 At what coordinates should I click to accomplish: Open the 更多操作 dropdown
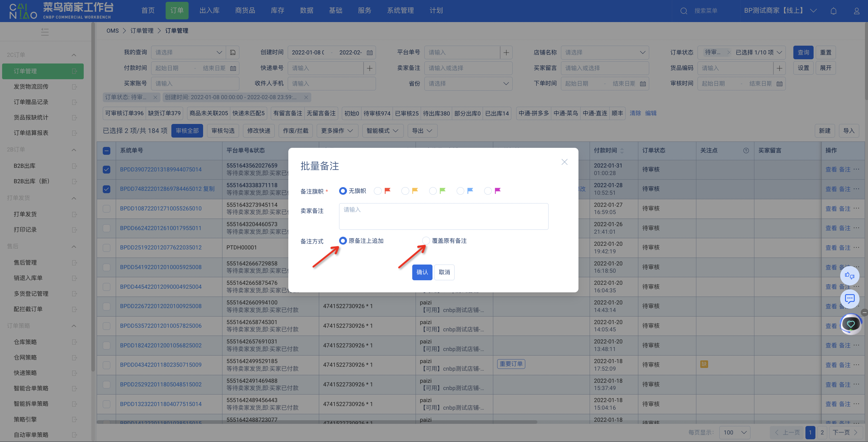[x=337, y=131]
